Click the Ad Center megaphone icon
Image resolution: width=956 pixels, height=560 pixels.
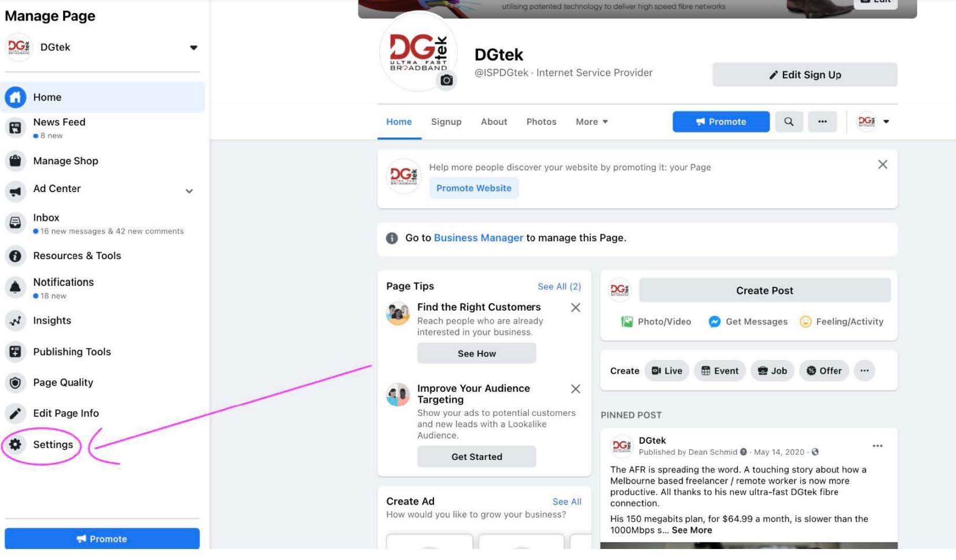point(16,191)
